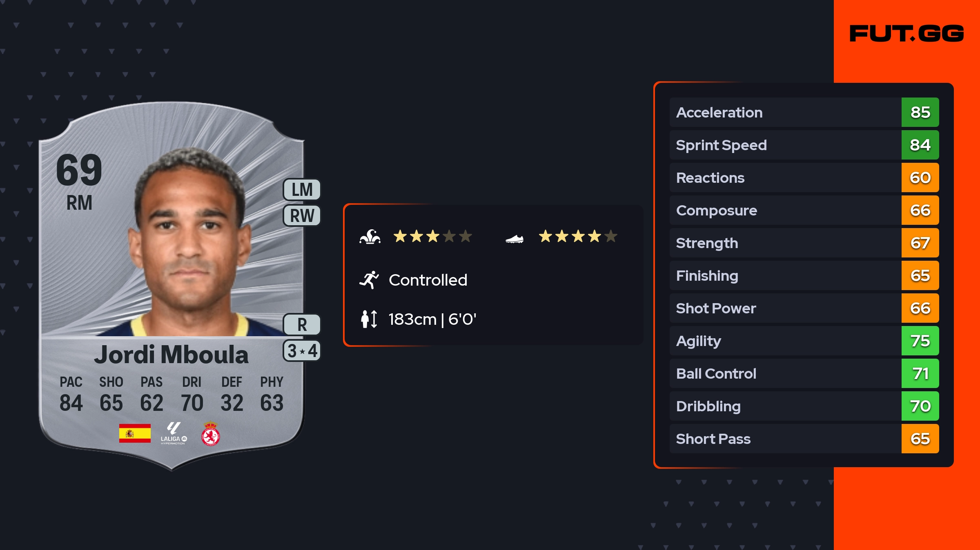Click the Jordi Mboula name text
This screenshot has width=980, height=550.
[x=171, y=354]
